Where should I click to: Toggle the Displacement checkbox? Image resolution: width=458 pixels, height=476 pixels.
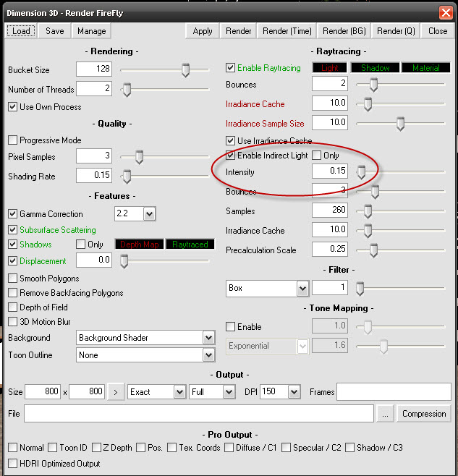click(12, 260)
